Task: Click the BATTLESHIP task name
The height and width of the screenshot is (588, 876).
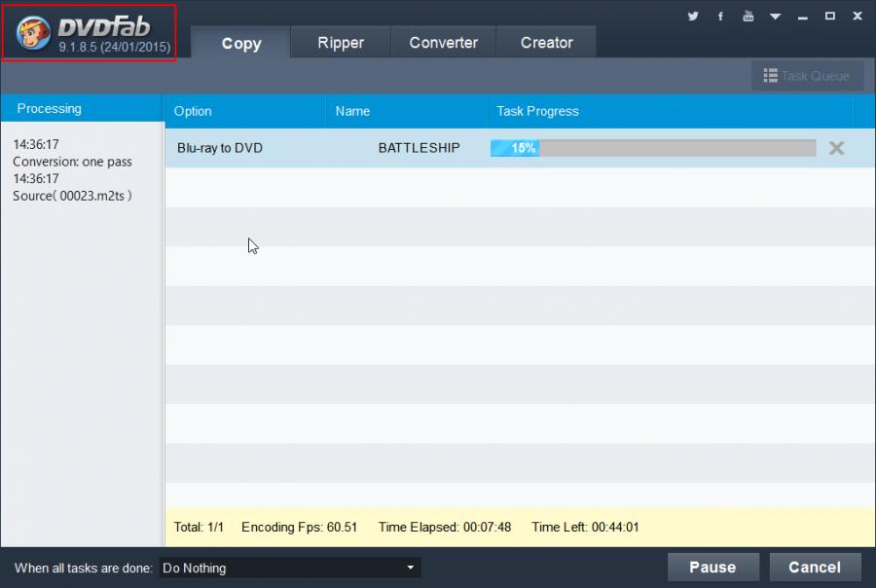Action: [x=419, y=148]
